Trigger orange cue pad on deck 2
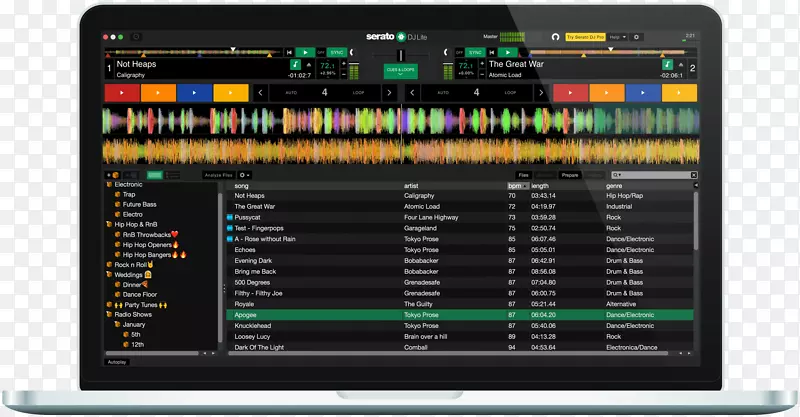The image size is (800, 417). [607, 93]
